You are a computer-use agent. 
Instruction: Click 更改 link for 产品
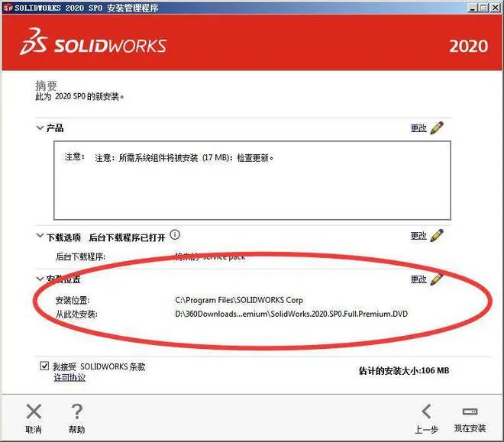418,127
